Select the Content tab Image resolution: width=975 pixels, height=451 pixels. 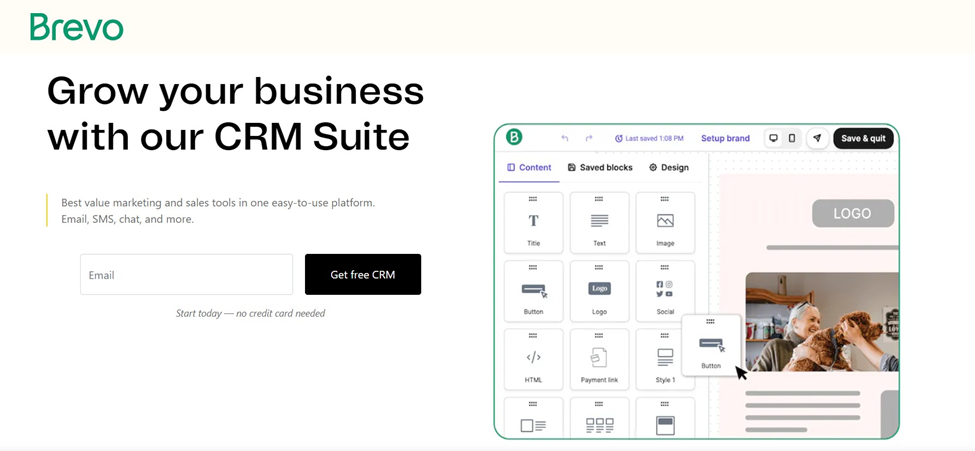pyautogui.click(x=529, y=167)
